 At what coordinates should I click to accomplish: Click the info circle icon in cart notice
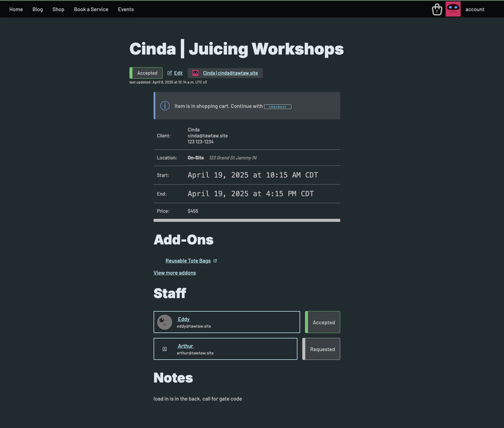165,105
